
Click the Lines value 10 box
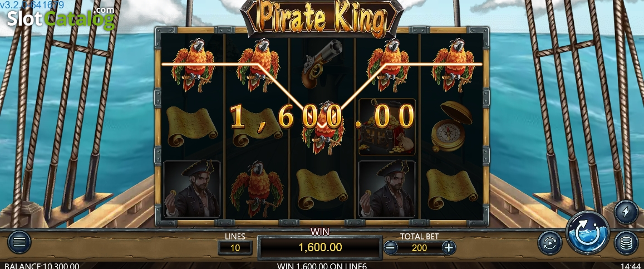[235, 248]
